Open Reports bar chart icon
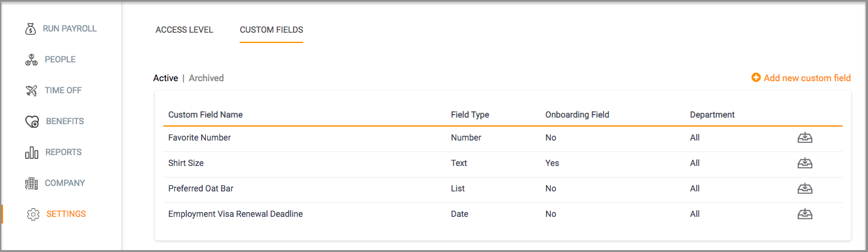868x252 pixels. (31, 152)
